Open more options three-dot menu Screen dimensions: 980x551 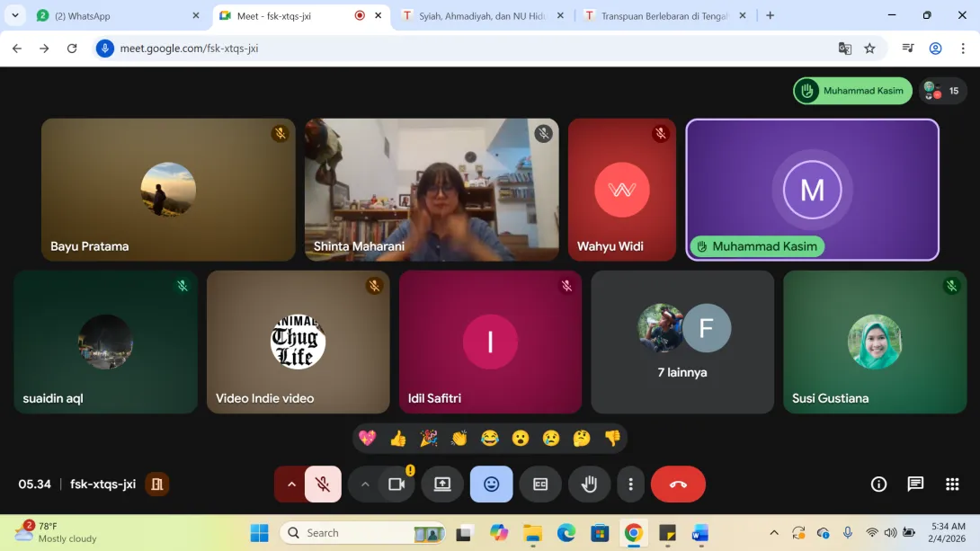pos(630,484)
